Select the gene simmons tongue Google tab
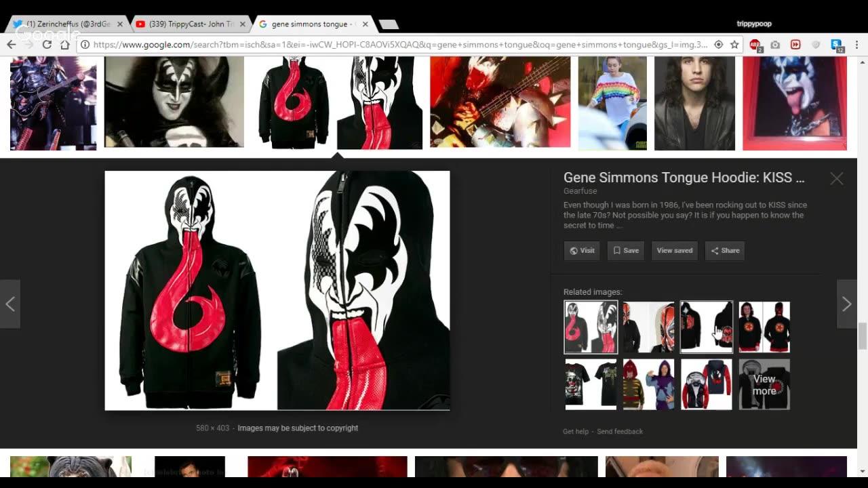Image resolution: width=868 pixels, height=488 pixels. 312,24
